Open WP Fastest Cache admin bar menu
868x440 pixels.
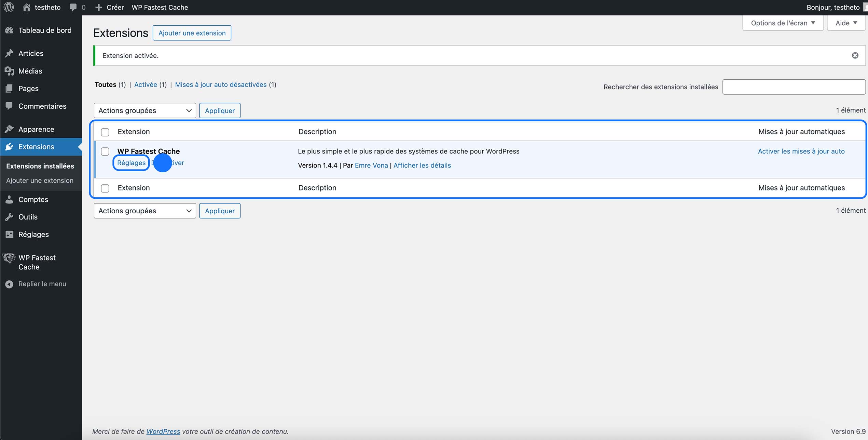(160, 7)
